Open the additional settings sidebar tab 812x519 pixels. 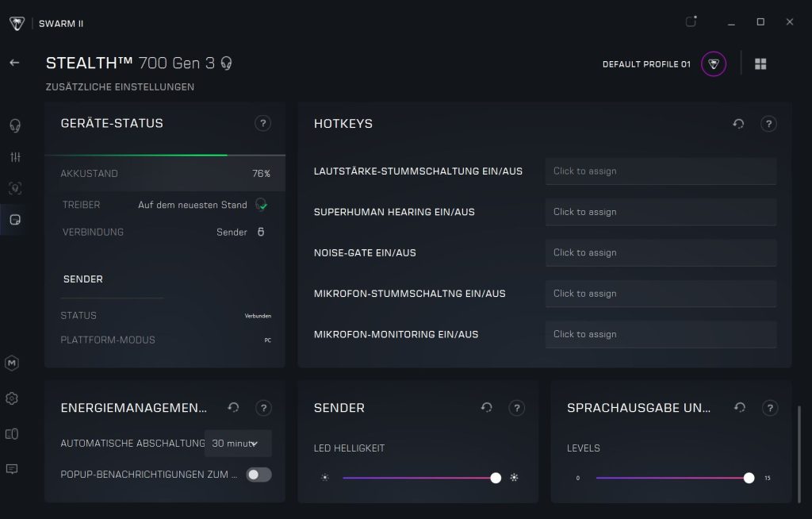pyautogui.click(x=14, y=220)
